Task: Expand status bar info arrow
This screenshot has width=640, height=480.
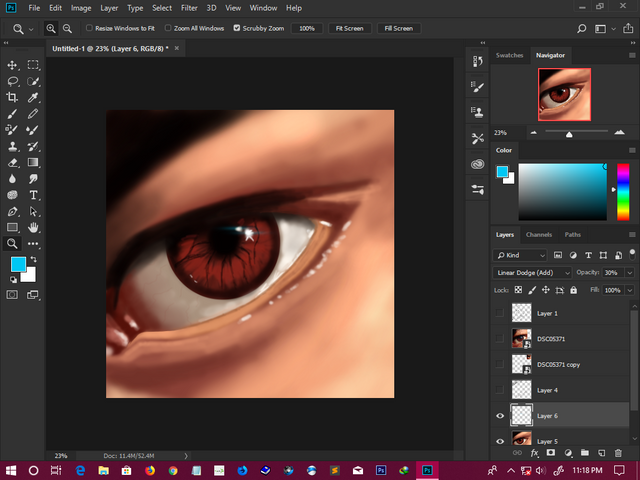Action: pyautogui.click(x=186, y=456)
